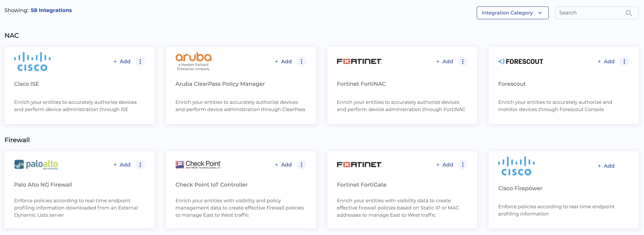This screenshot has width=644, height=235.
Task: Click the 58 Integrations count link
Action: (51, 10)
